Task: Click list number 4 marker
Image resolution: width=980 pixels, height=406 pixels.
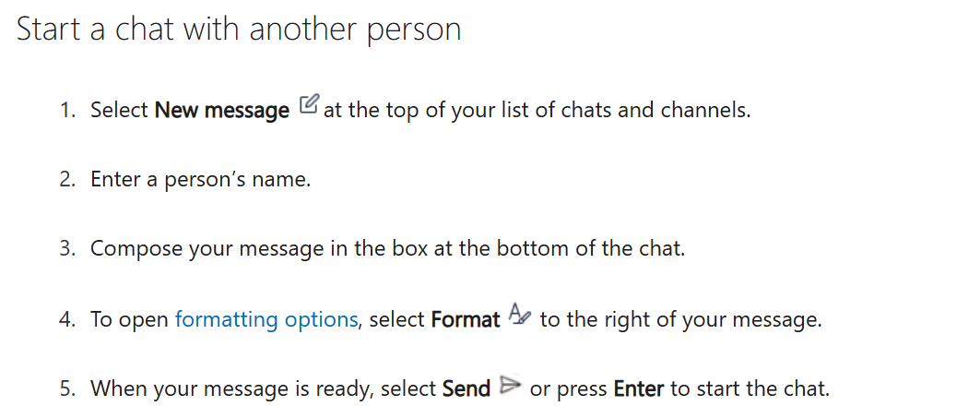Action: coord(67,319)
